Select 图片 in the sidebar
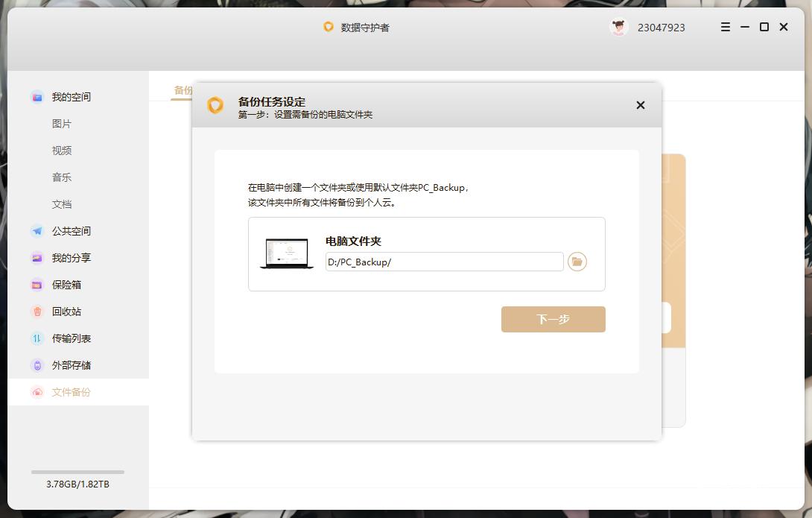Screen dimensions: 812x518 62,123
